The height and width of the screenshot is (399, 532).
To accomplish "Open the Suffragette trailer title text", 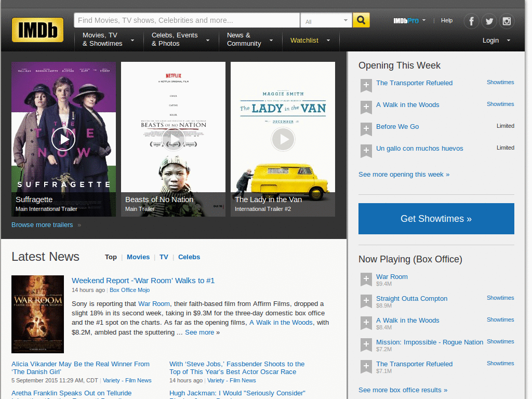I will click(34, 199).
